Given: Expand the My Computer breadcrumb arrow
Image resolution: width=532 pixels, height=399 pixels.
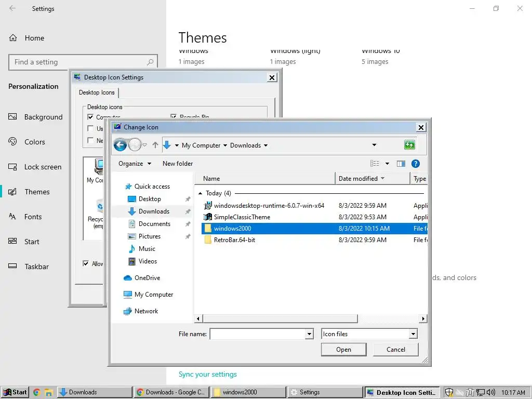Looking at the screenshot, I should 225,145.
